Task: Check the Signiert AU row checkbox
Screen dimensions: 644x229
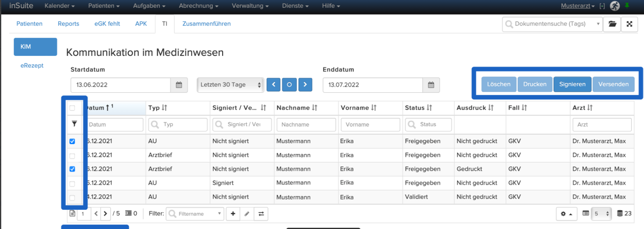Action: (72, 183)
